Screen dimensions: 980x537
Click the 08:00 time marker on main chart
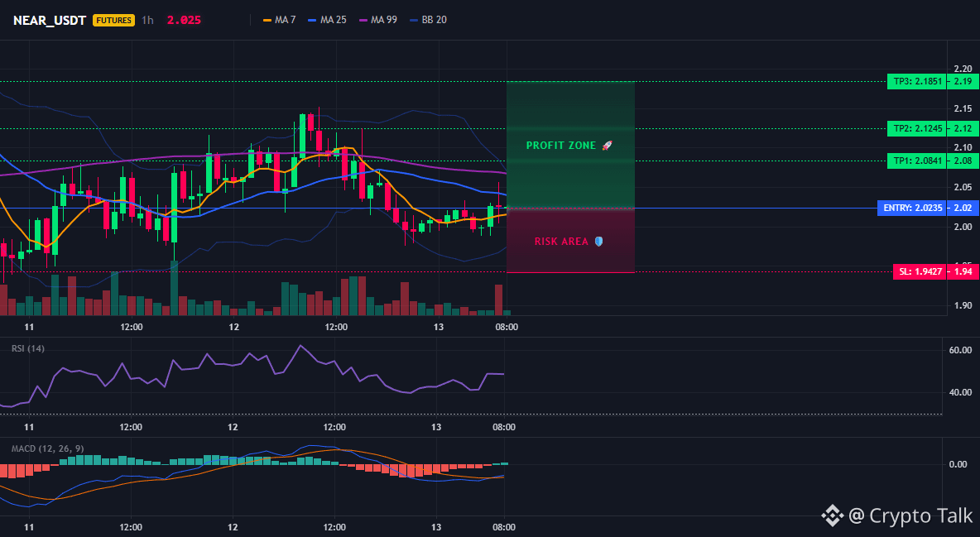pos(507,327)
